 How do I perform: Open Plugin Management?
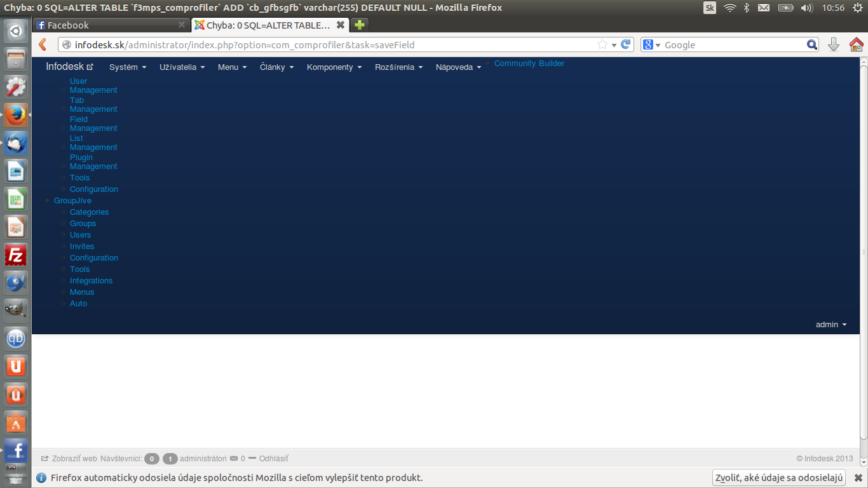coord(93,162)
